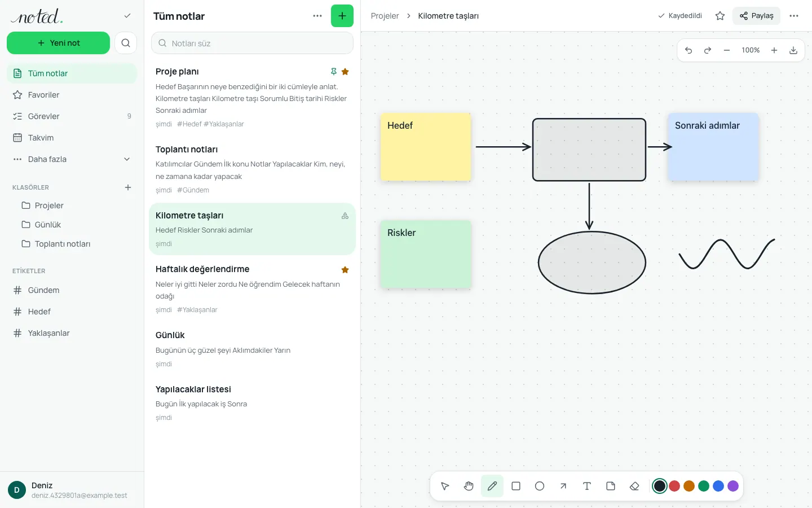Open the Takvim calendar view
Image resolution: width=812 pixels, height=508 pixels.
point(72,138)
